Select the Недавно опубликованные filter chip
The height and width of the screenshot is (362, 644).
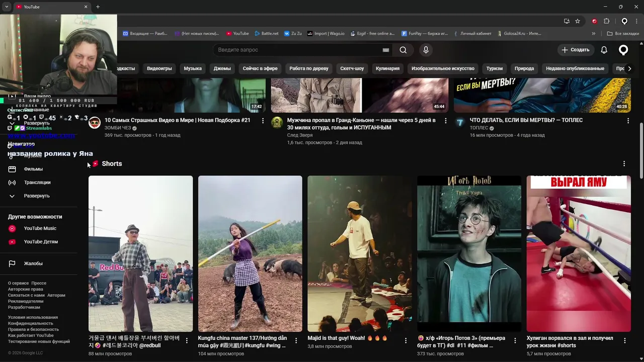pos(575,68)
